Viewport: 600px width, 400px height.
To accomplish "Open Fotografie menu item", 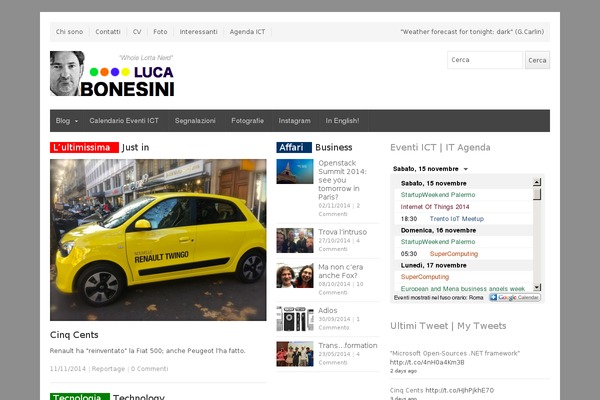I will point(248,121).
